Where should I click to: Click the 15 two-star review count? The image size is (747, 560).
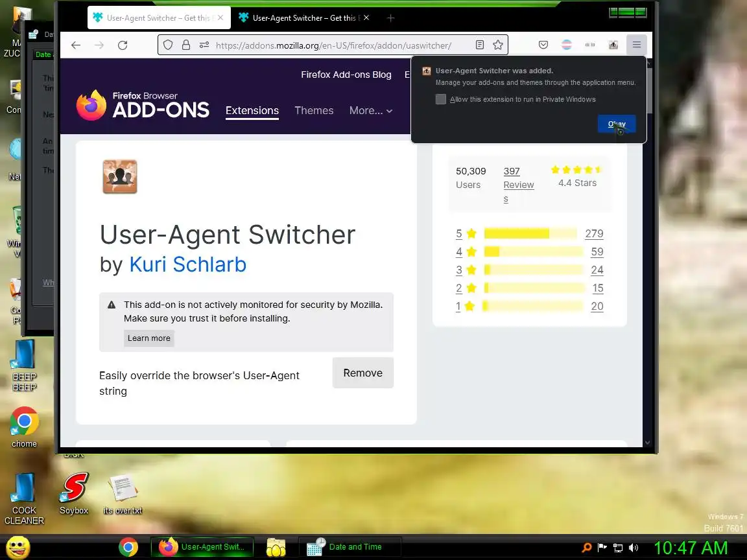pos(598,288)
